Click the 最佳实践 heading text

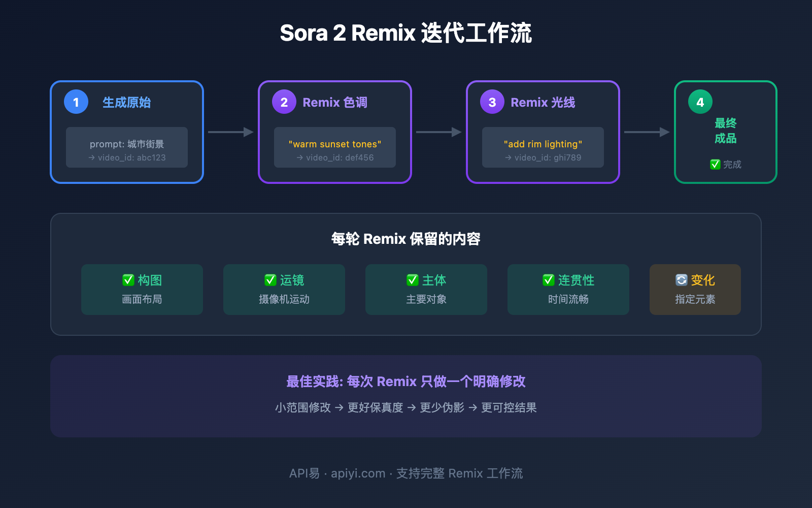pyautogui.click(x=406, y=381)
